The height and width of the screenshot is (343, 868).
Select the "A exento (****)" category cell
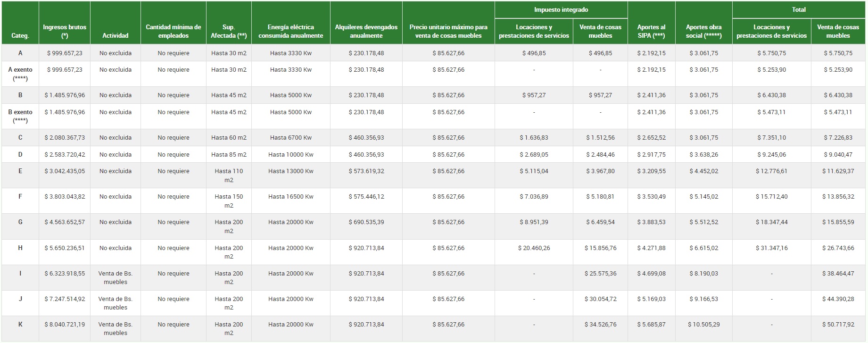(20, 74)
